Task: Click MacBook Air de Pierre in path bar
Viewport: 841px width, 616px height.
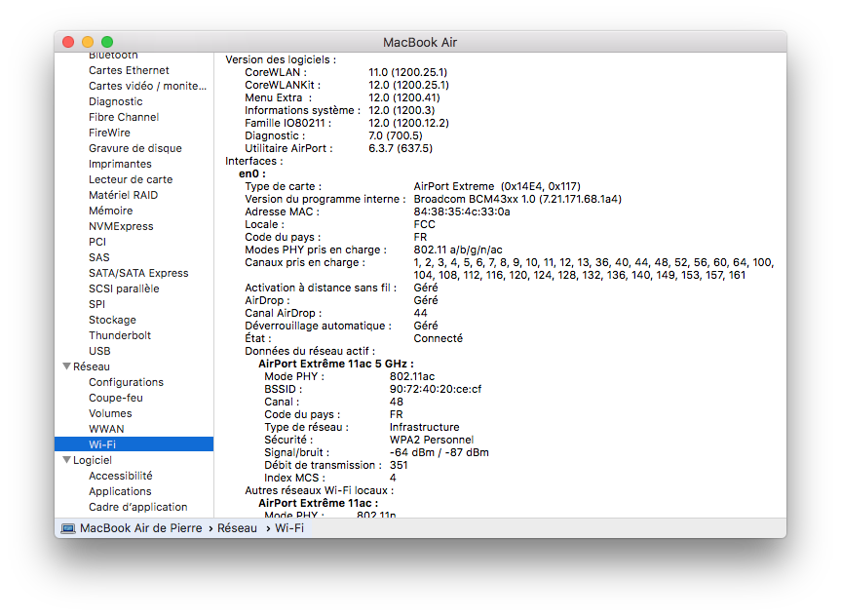Action: [141, 528]
